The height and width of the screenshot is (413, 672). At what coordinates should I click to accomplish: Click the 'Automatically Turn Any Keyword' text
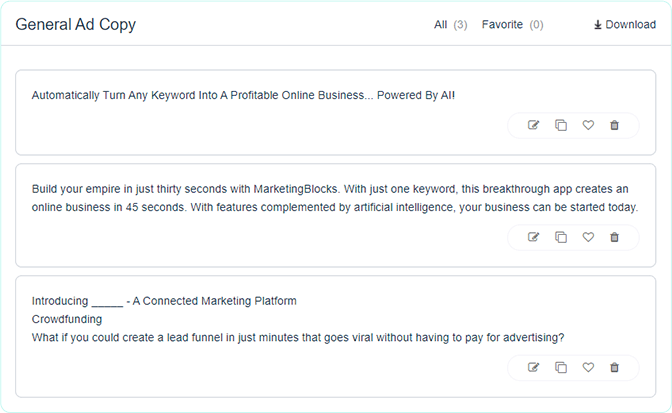(x=243, y=95)
